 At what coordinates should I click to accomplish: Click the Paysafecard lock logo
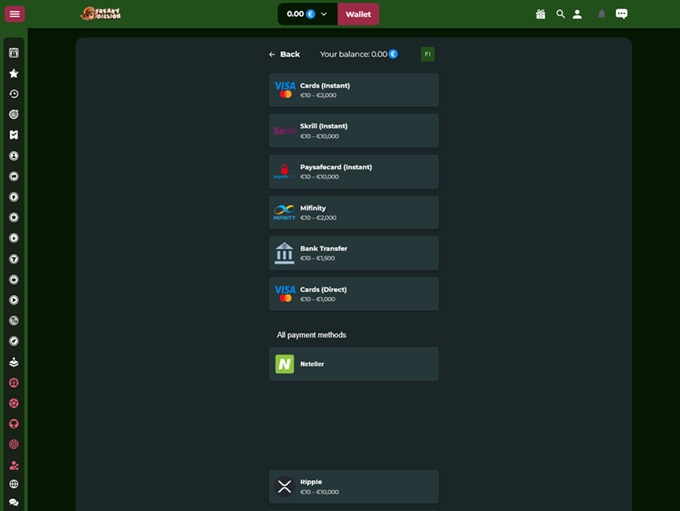(284, 171)
